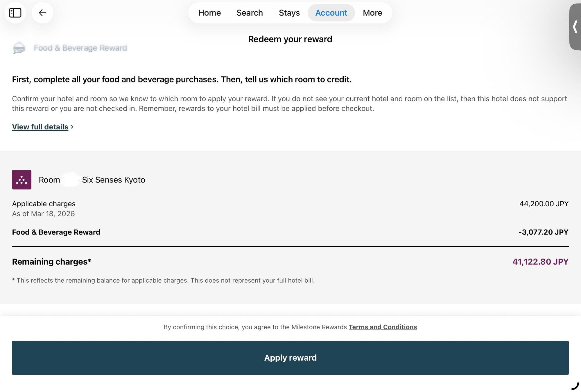This screenshot has width=581, height=392.
Task: Expand the slide-over handle at right edge
Action: click(575, 27)
